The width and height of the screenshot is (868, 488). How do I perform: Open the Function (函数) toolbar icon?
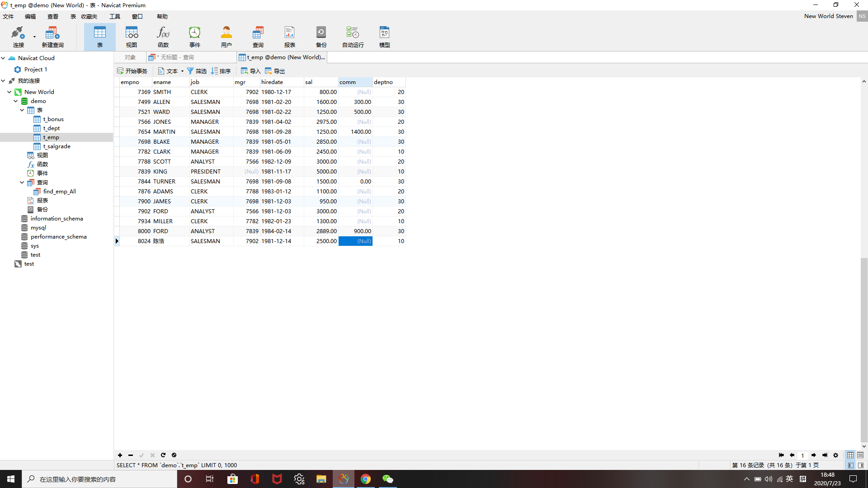(163, 36)
